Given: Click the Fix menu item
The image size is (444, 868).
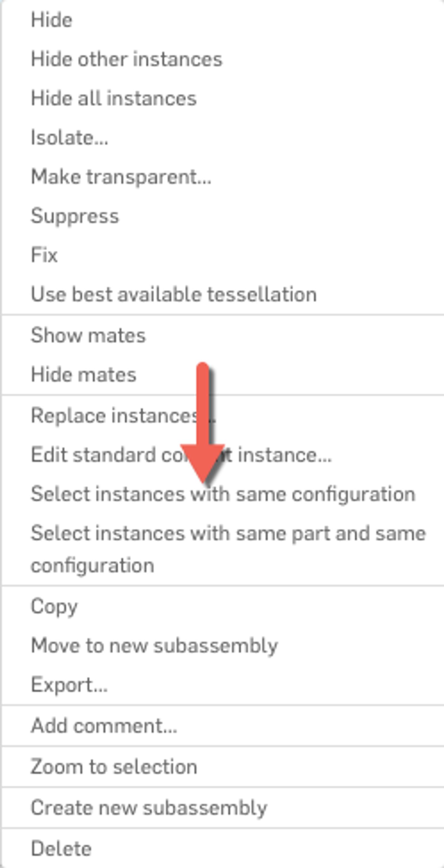Looking at the screenshot, I should (44, 255).
